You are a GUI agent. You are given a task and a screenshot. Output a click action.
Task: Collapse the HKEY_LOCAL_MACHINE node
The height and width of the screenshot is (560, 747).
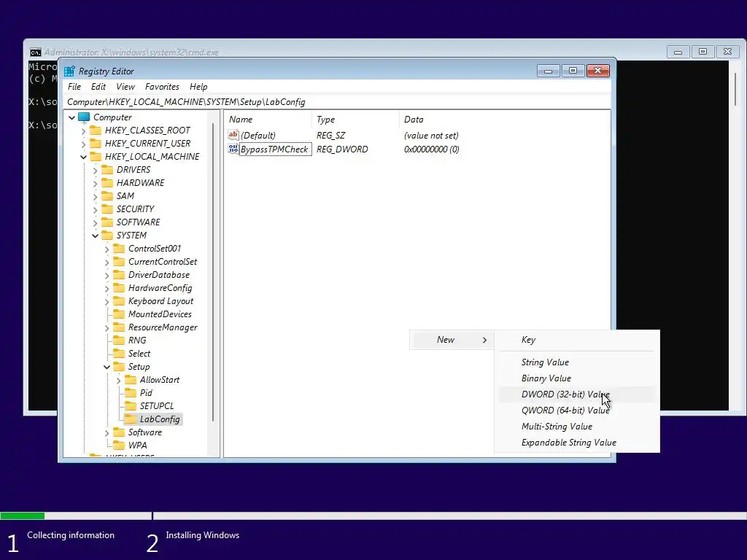pyautogui.click(x=84, y=157)
